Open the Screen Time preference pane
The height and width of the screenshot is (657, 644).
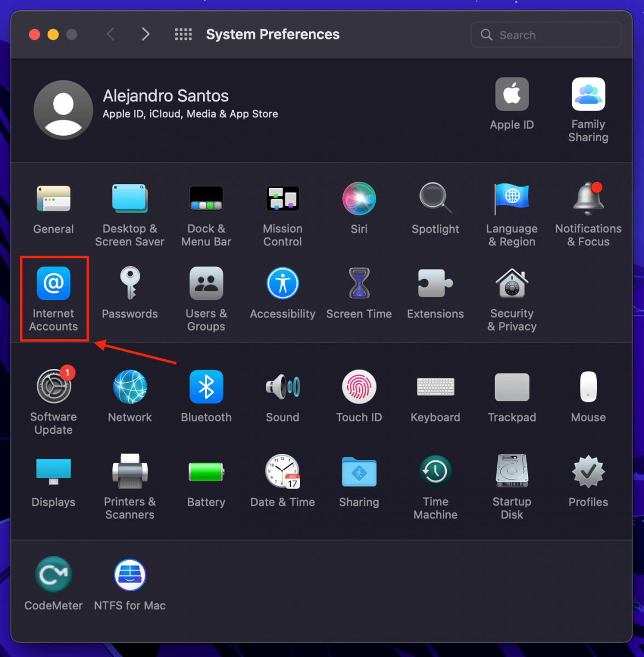coord(359,283)
